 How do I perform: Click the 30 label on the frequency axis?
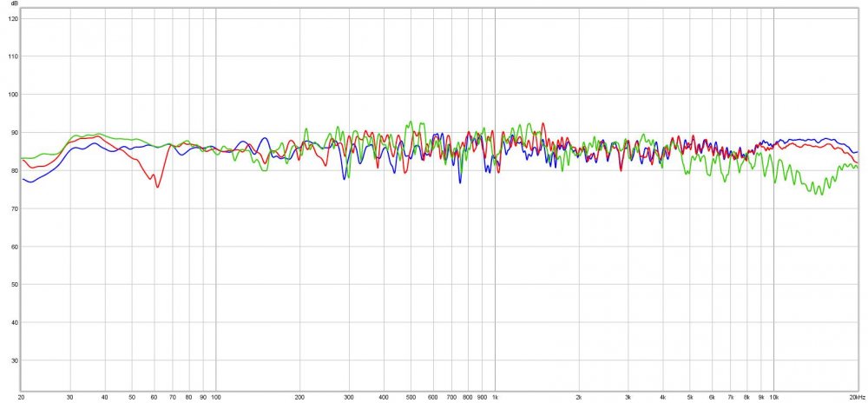tap(70, 398)
